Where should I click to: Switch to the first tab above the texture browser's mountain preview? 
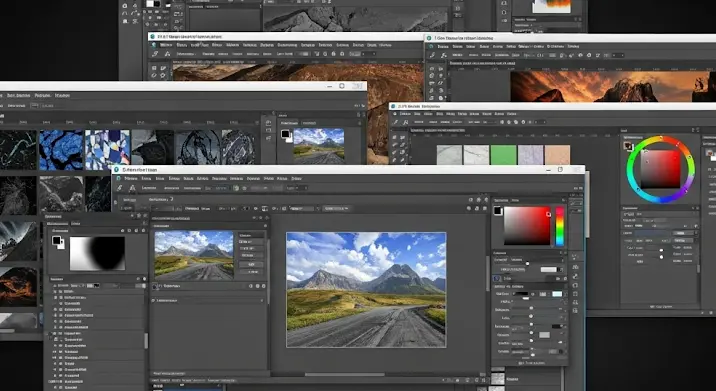(x=289, y=123)
